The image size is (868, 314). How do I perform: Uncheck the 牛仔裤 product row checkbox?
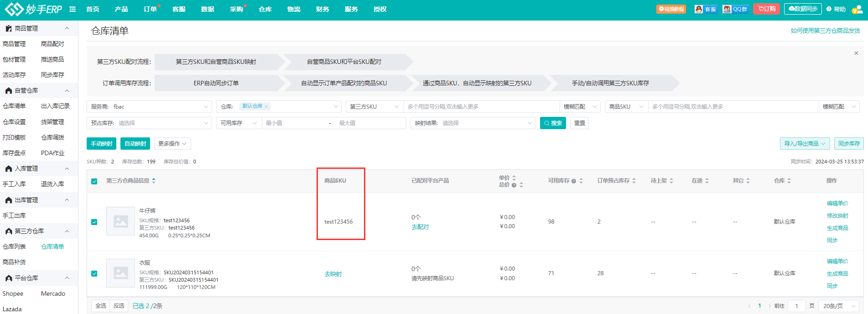point(94,222)
